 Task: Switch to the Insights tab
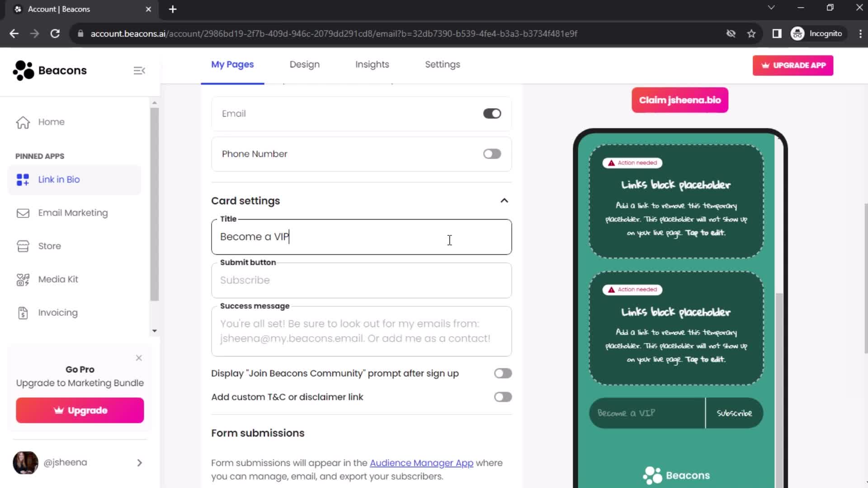[x=373, y=64]
